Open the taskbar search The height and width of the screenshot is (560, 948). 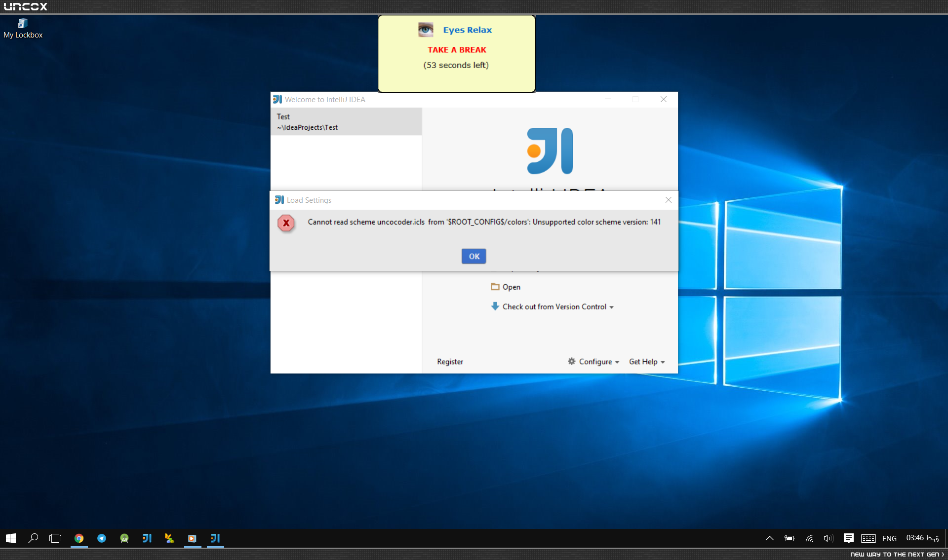coord(33,538)
